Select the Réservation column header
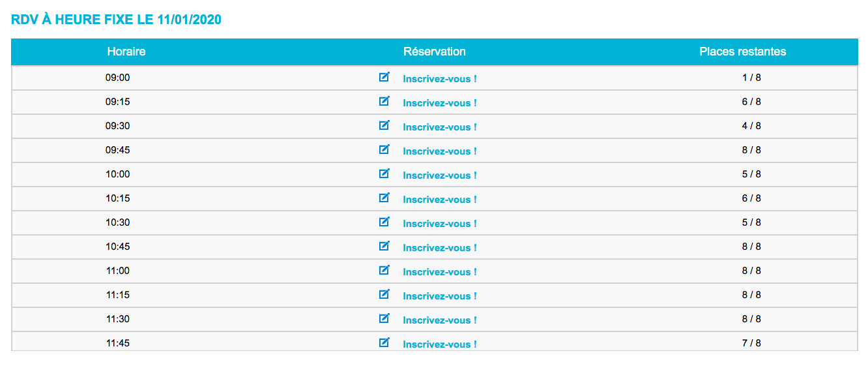The image size is (868, 366). 435,52
